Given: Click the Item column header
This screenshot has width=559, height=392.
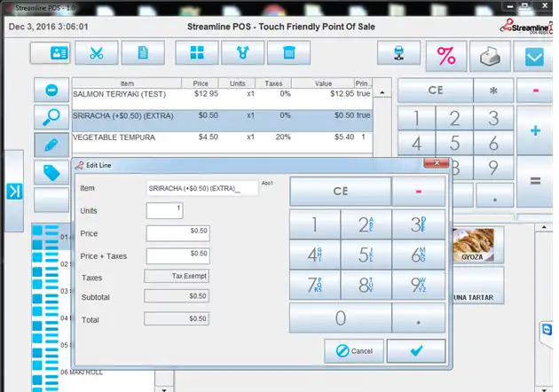Looking at the screenshot, I should point(127,83).
